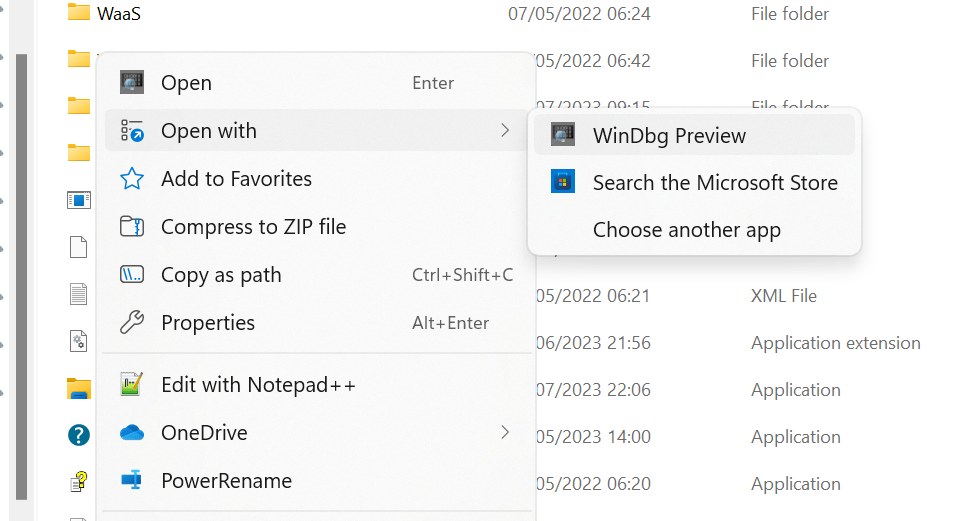Screen dimensions: 961x521
Task: Select Copy as path
Action: (x=316, y=275)
